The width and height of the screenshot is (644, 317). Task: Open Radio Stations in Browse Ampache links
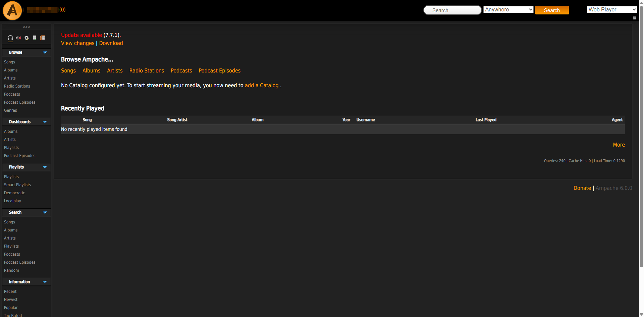coord(147,71)
